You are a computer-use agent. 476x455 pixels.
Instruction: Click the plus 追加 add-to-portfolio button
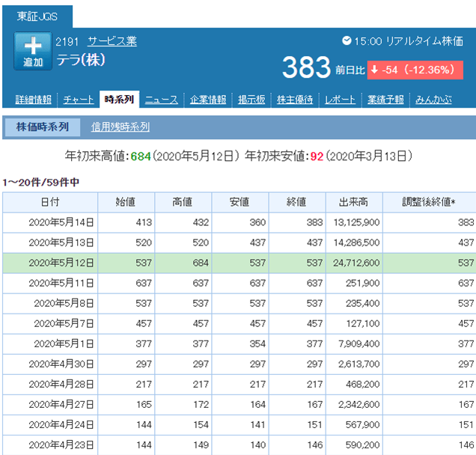point(33,51)
